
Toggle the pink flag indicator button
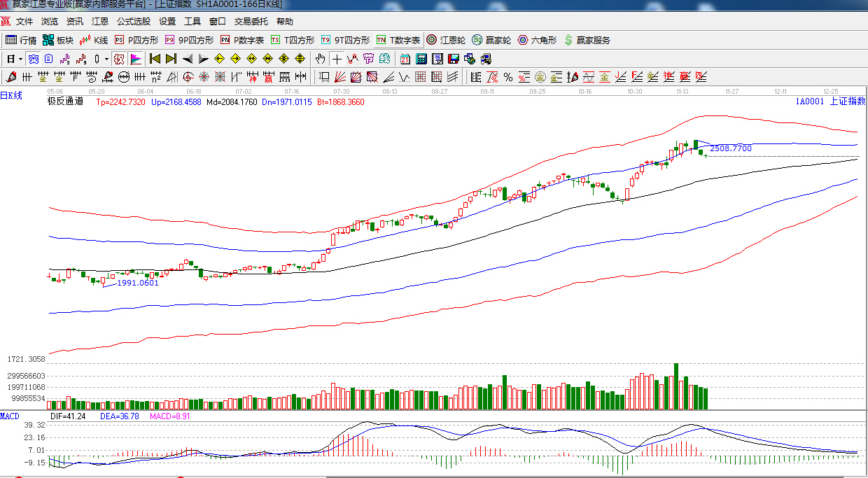coord(135,59)
